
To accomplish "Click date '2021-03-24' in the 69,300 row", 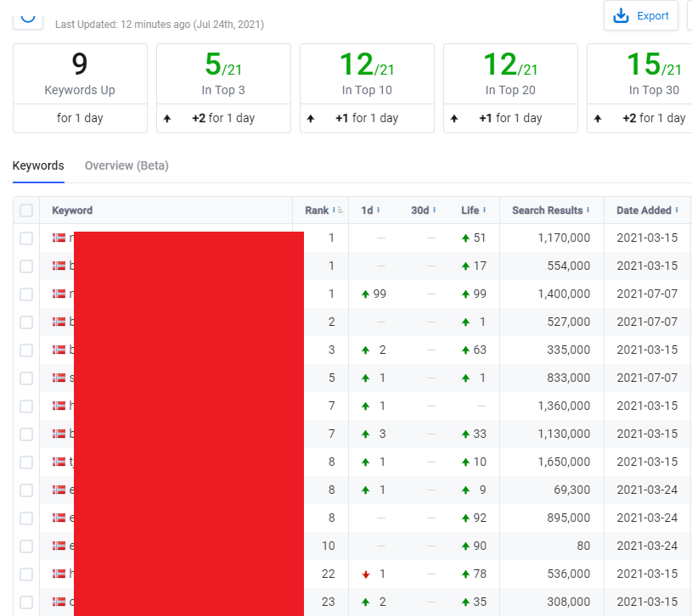I will click(647, 490).
